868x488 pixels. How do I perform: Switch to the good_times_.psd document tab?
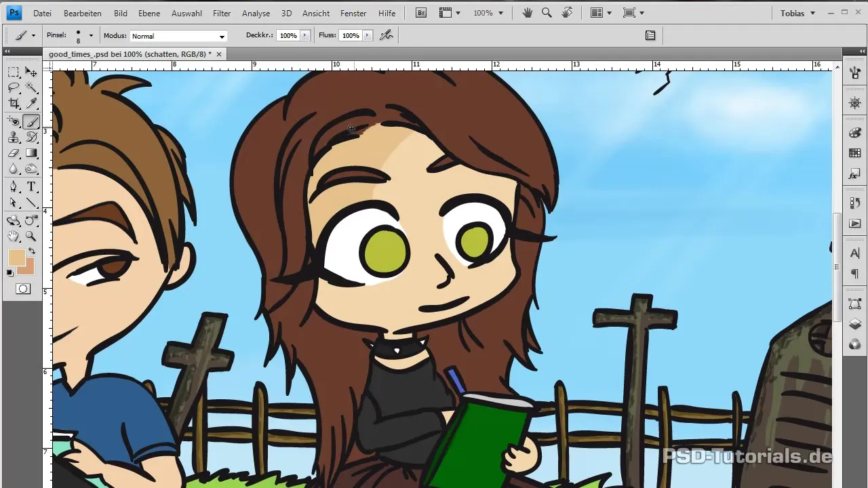coord(136,54)
